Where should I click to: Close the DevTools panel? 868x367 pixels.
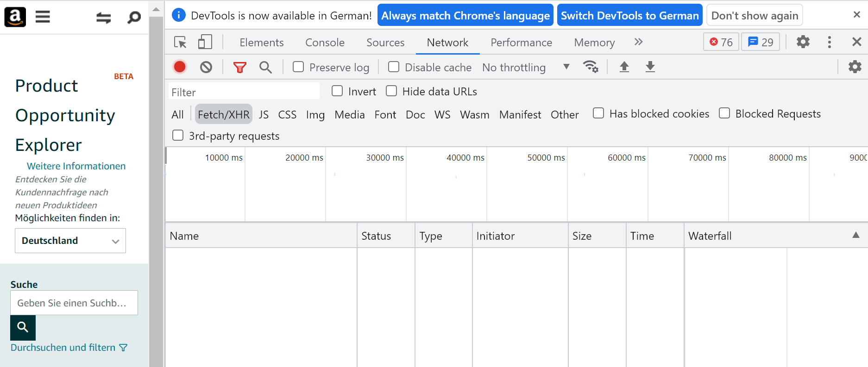pyautogui.click(x=856, y=42)
